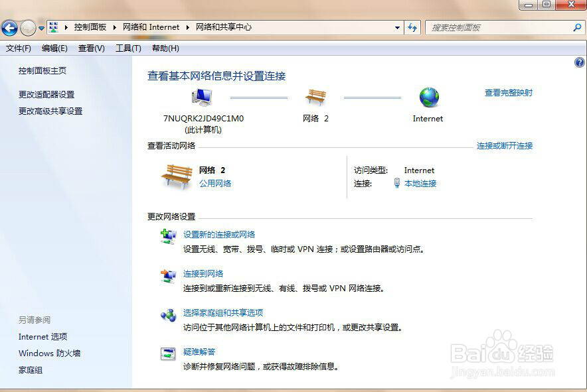This screenshot has width=587, height=392.
Task: Click the back navigation arrow
Action: click(11, 27)
